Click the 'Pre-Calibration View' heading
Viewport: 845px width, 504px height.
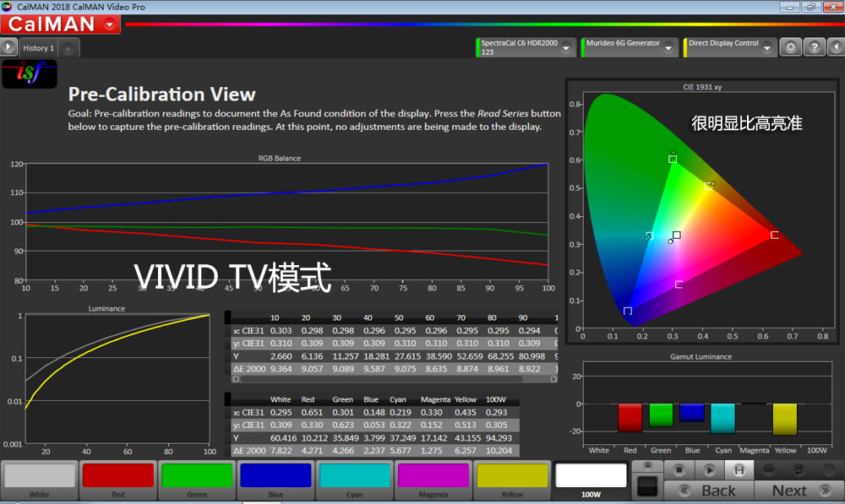click(161, 95)
